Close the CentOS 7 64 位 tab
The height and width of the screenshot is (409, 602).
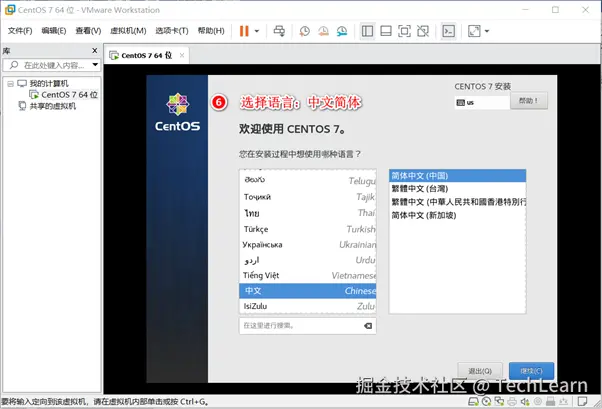click(182, 55)
